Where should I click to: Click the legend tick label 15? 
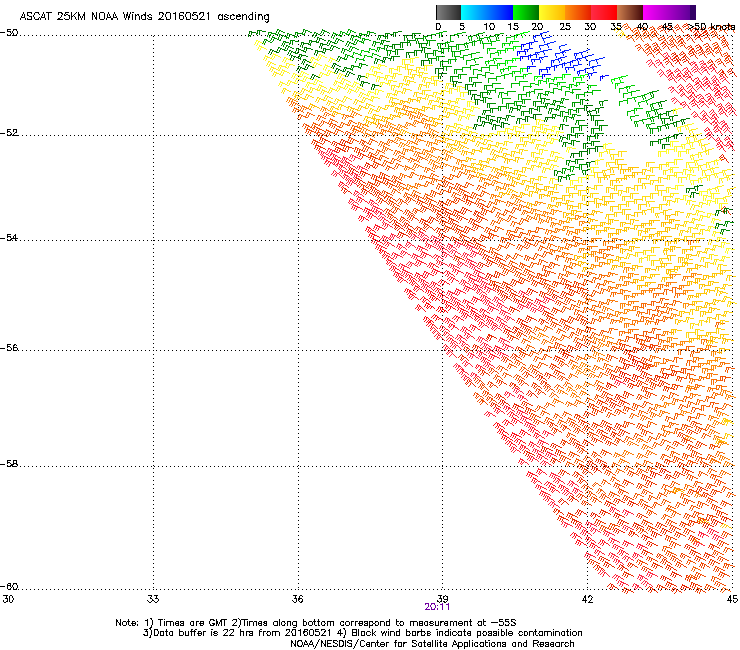[513, 27]
